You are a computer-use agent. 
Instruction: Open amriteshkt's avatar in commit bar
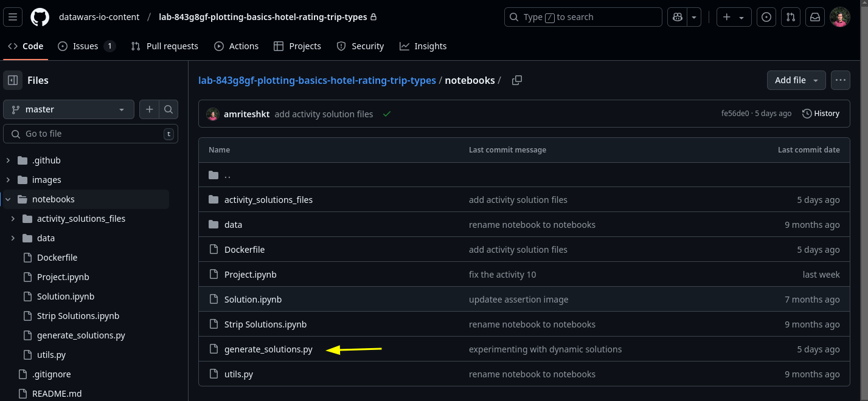213,114
